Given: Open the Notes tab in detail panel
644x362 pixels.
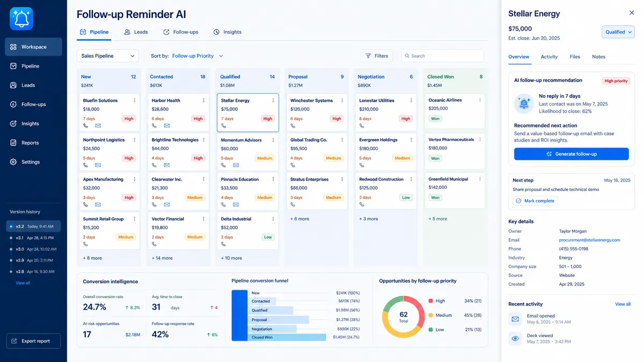Looking at the screenshot, I should 598,57.
